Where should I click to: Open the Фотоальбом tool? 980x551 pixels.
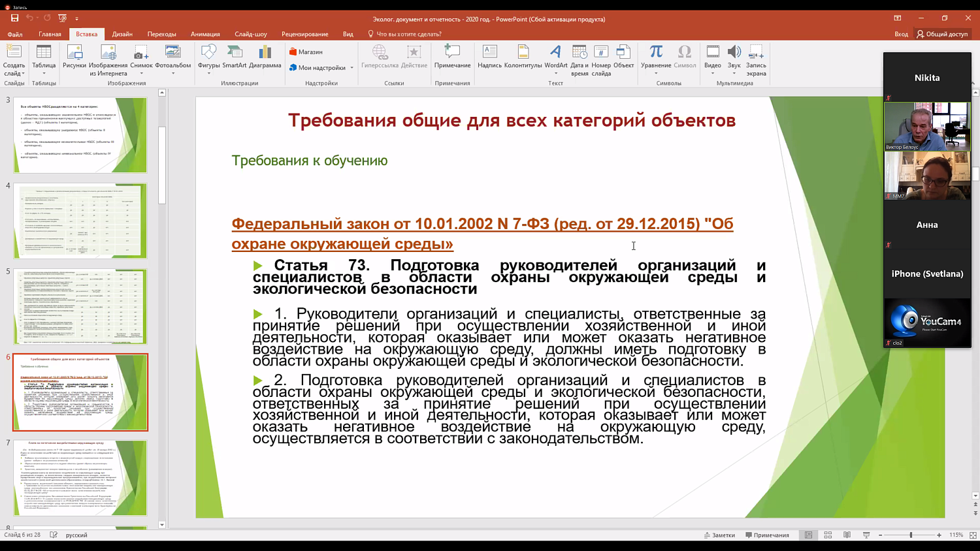coord(173,57)
